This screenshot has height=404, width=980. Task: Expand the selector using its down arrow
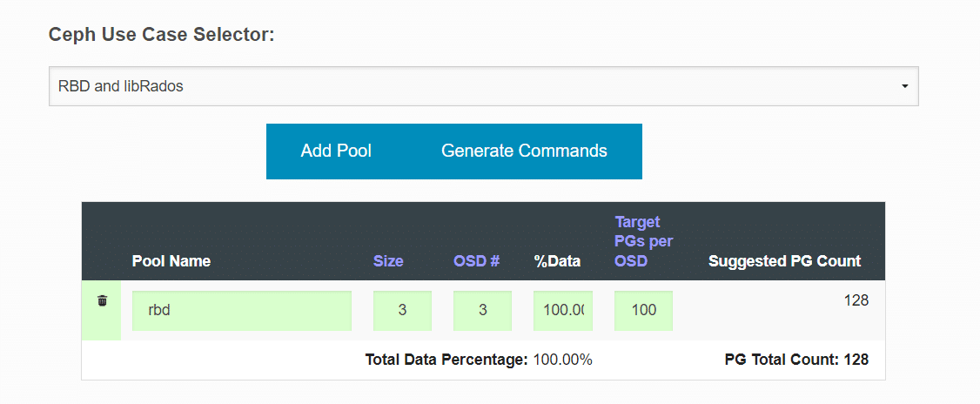click(904, 86)
